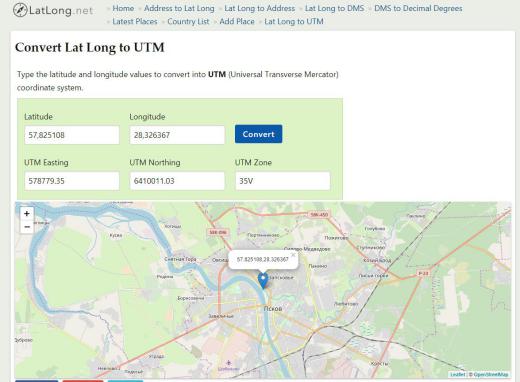This screenshot has height=382, width=520.
Task: Go to Lat Long to Address
Action: [260, 8]
